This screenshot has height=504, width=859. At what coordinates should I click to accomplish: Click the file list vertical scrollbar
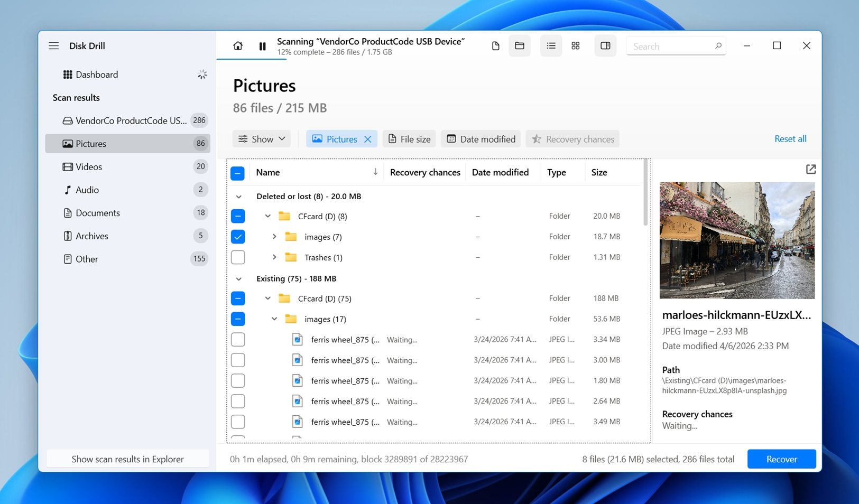click(x=645, y=193)
